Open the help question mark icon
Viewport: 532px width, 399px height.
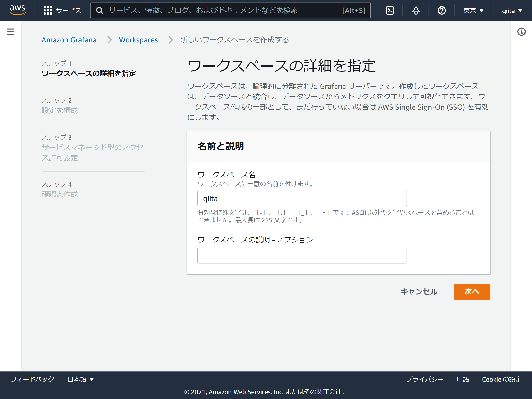441,10
